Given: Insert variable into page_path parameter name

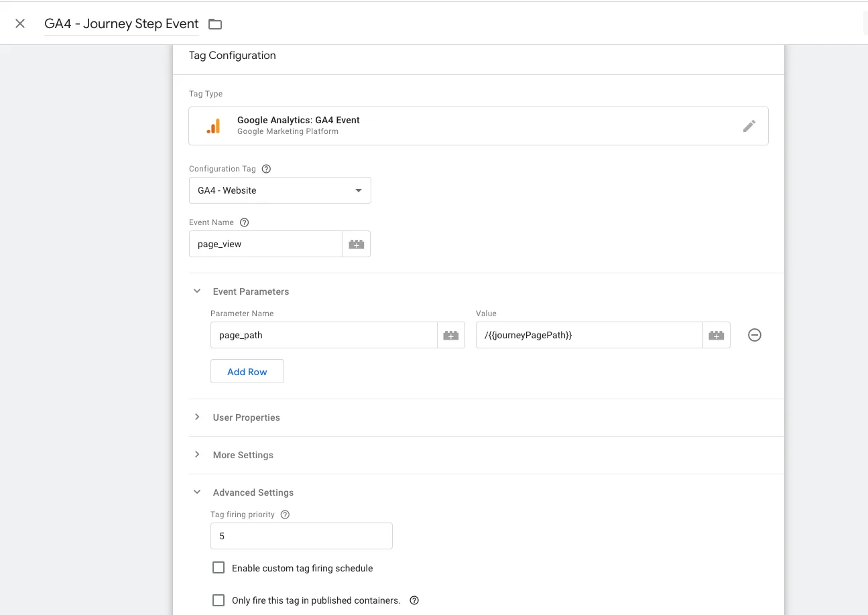Looking at the screenshot, I should point(451,335).
